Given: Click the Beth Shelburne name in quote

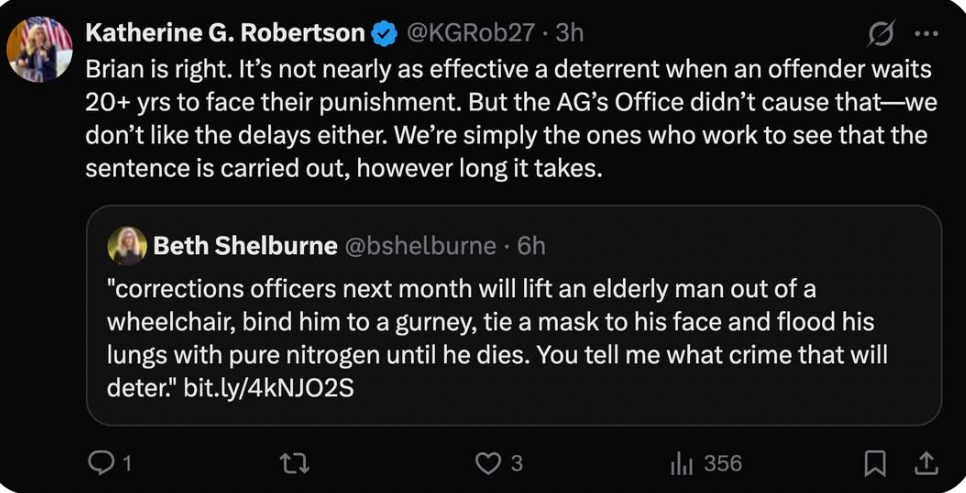Looking at the screenshot, I should tap(245, 246).
